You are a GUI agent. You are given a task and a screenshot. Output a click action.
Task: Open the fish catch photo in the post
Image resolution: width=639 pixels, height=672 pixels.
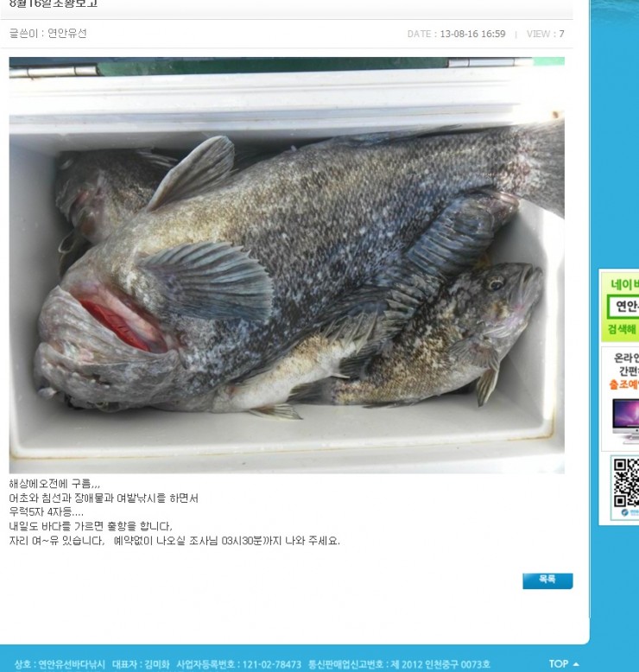[x=287, y=265]
